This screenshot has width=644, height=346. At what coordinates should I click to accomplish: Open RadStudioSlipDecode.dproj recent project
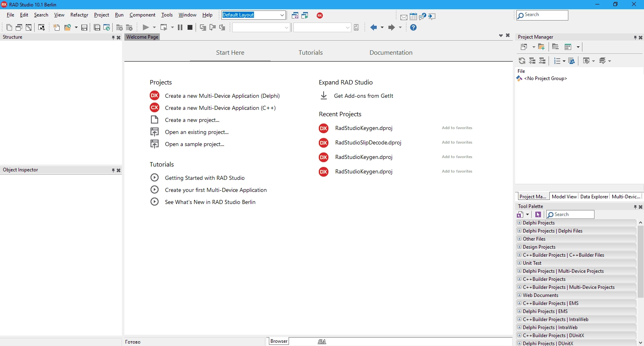click(368, 142)
